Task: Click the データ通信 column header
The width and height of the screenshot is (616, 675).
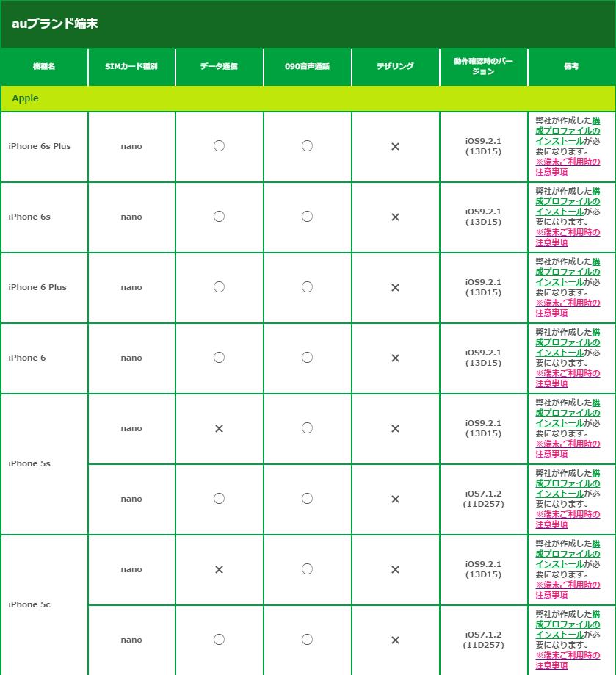Action: click(x=220, y=67)
